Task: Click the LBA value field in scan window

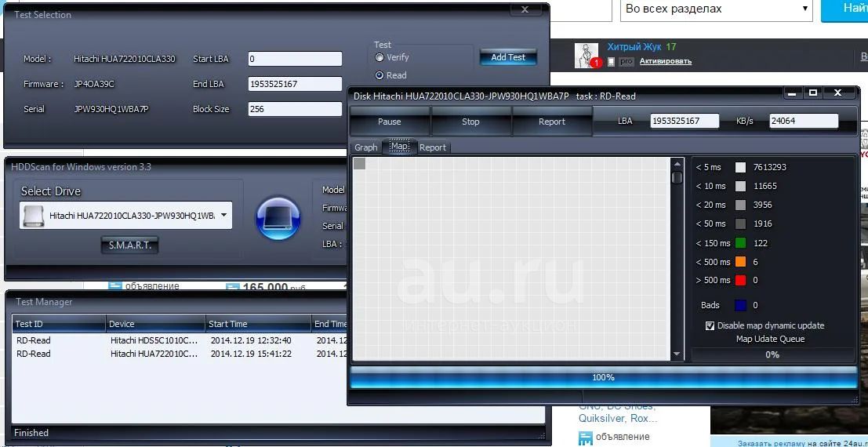Action: [685, 121]
